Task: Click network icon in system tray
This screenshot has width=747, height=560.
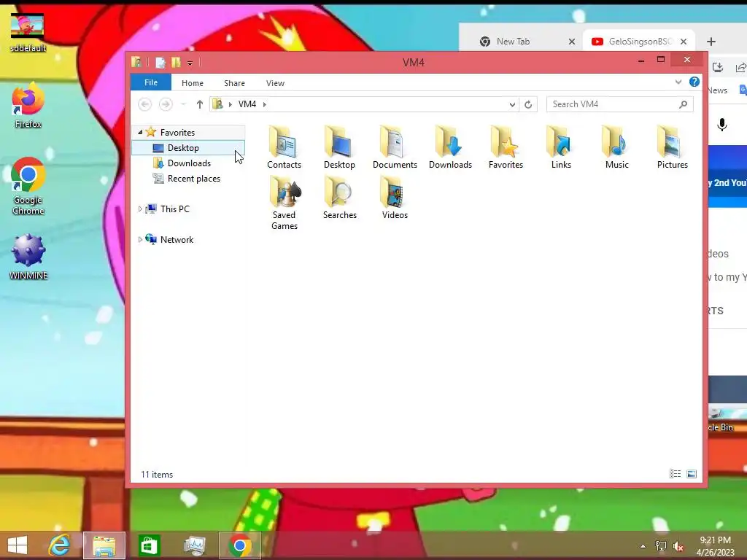Action: 661,546
